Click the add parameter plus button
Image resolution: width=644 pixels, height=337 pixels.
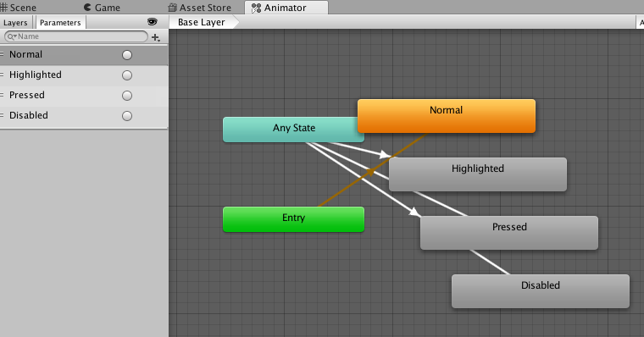point(156,37)
